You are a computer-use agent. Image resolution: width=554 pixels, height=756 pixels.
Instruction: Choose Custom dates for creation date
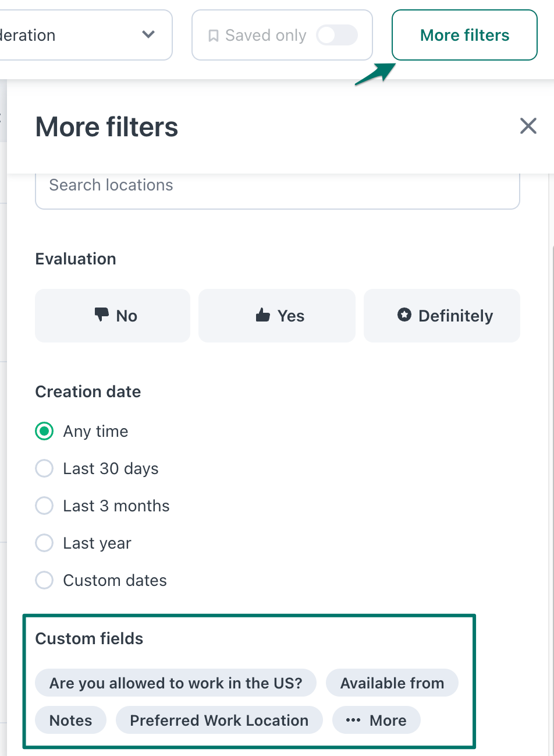(x=44, y=580)
